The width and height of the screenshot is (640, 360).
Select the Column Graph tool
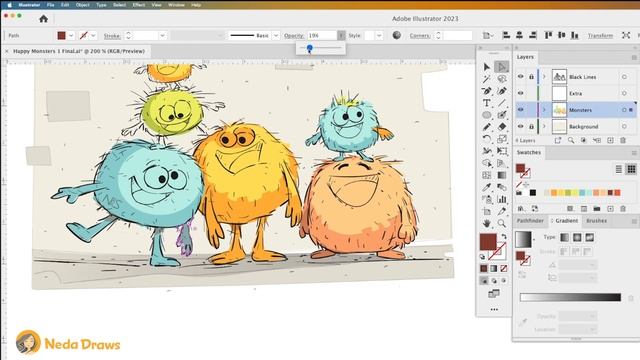(x=502, y=200)
